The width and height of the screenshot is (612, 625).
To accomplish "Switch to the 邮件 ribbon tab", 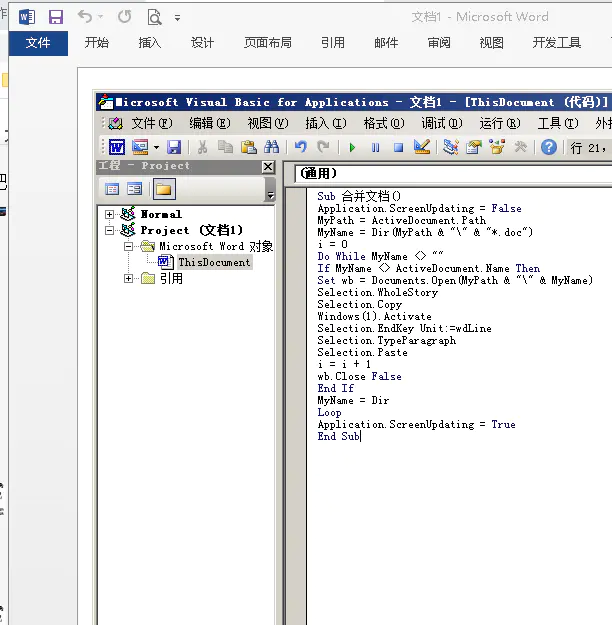I will coord(386,43).
